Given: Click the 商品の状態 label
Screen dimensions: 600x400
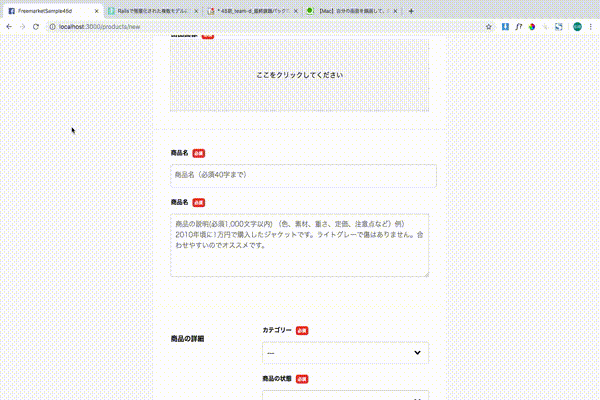Looking at the screenshot, I should coord(277,379).
